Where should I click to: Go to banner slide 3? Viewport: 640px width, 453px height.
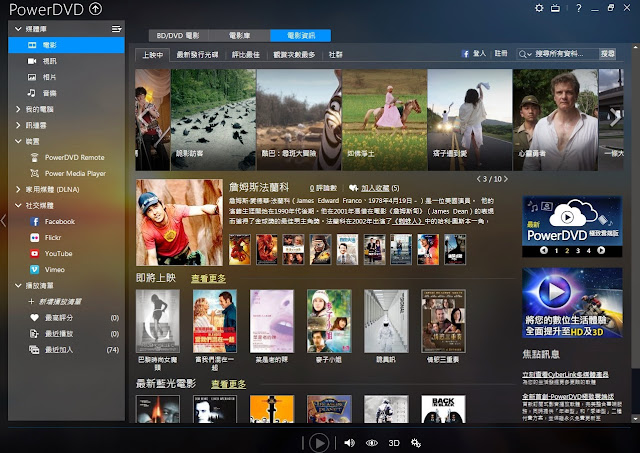[578, 251]
